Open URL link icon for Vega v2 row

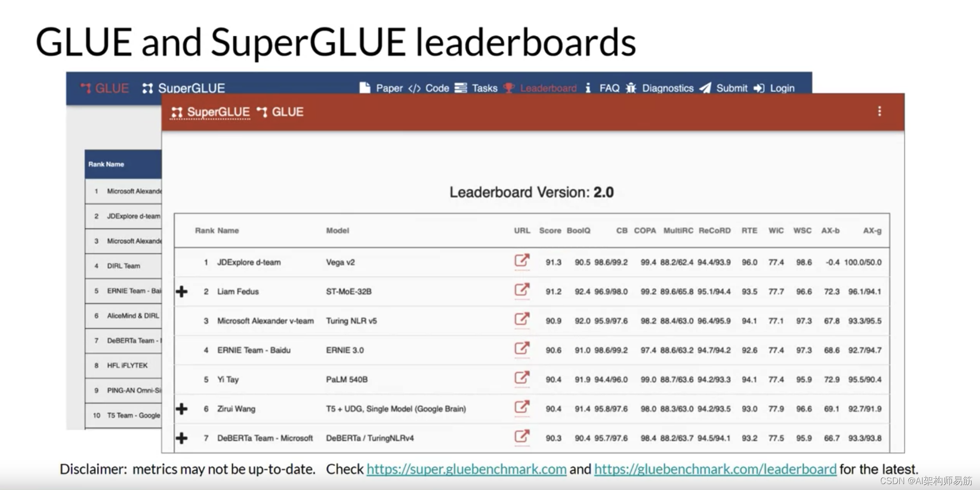[522, 260]
